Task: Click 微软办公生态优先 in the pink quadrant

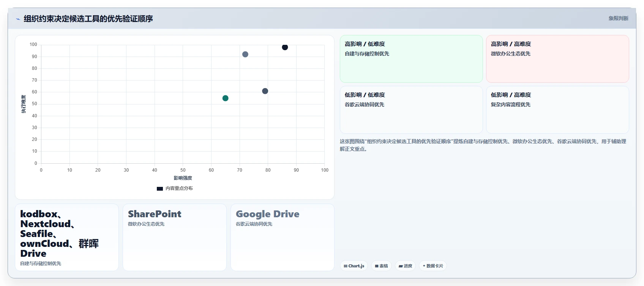Action: pyautogui.click(x=510, y=54)
